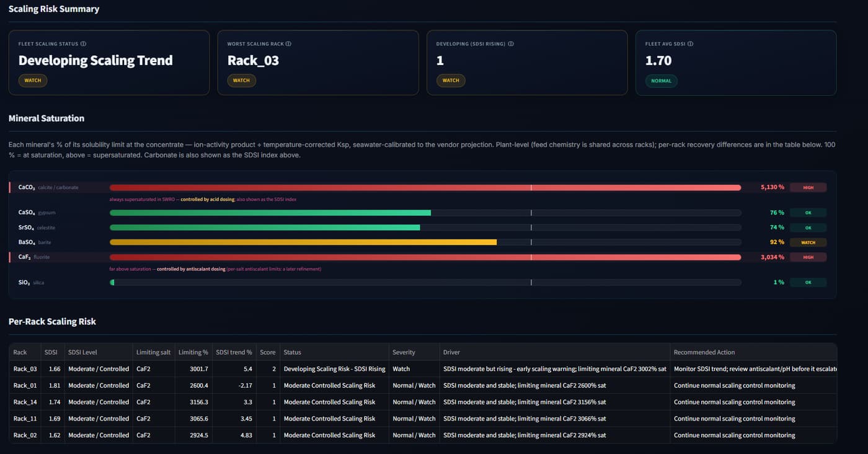Click info icon beside Fleet Scaling Status
868x454 pixels.
click(84, 44)
